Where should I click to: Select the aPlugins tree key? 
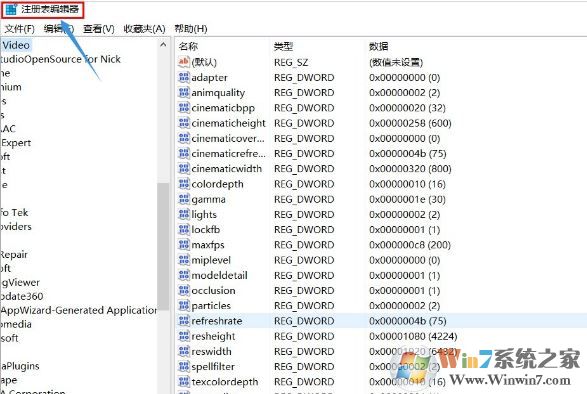[x=20, y=366]
